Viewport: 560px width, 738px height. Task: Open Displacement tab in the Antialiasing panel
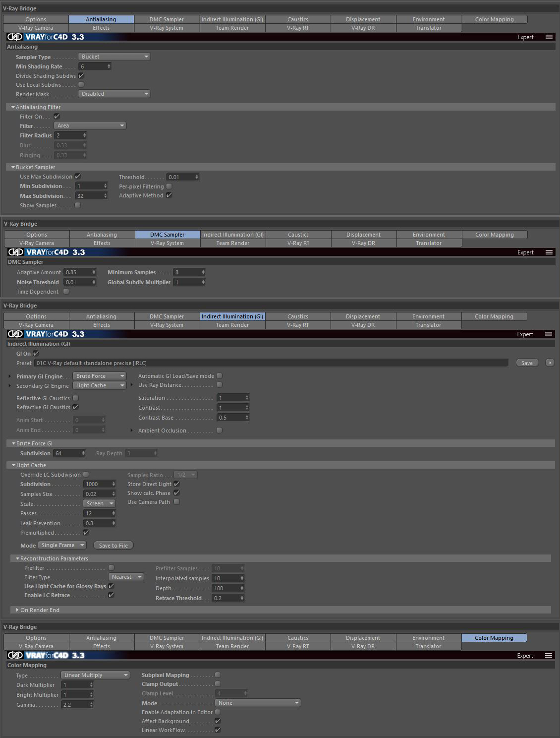click(363, 19)
